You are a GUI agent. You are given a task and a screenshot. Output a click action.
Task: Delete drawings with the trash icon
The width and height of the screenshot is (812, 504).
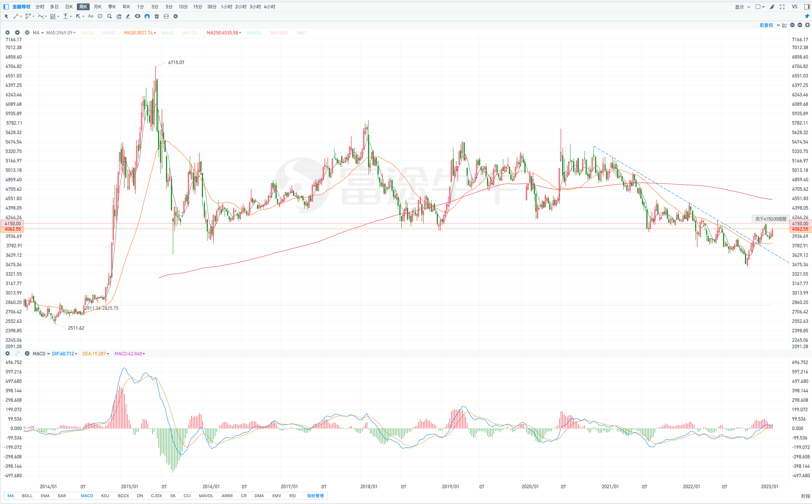point(157,16)
